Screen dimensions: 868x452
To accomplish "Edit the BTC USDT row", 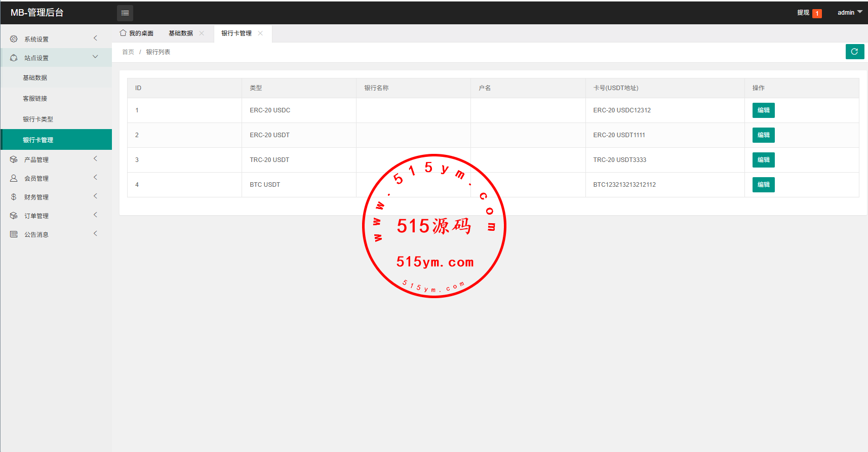I will coord(763,185).
